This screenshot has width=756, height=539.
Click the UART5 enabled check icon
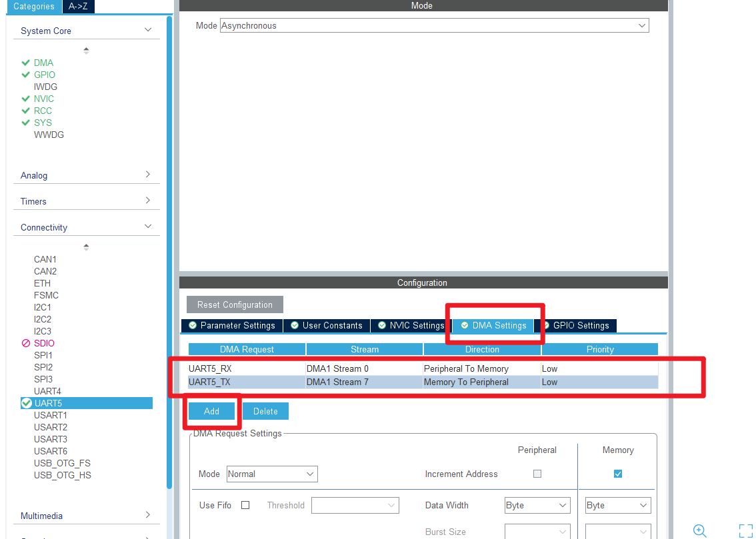(27, 403)
